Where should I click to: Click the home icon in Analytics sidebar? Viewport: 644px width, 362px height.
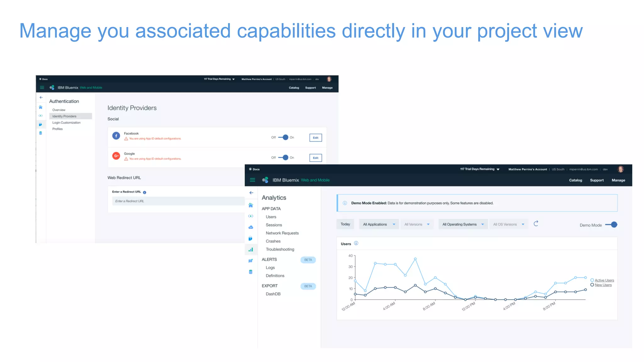pos(251,205)
